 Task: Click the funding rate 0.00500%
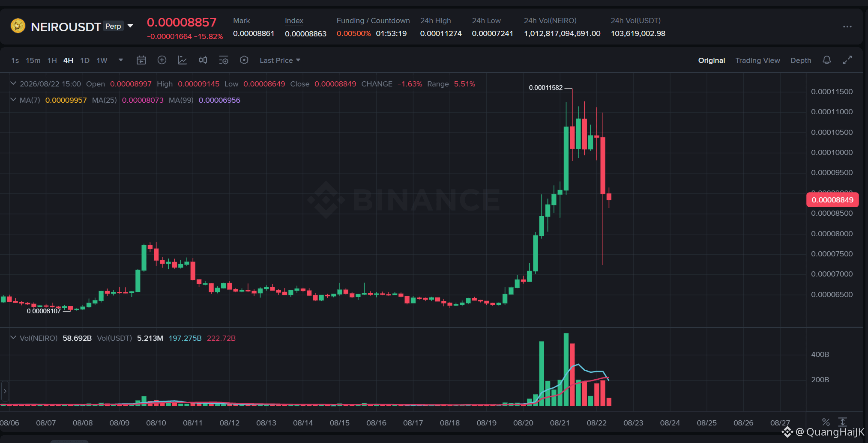(x=353, y=33)
